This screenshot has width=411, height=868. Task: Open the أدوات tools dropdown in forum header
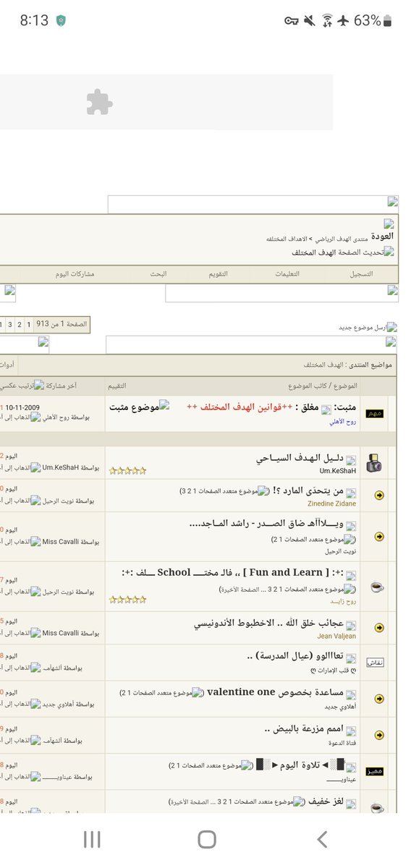(7, 365)
